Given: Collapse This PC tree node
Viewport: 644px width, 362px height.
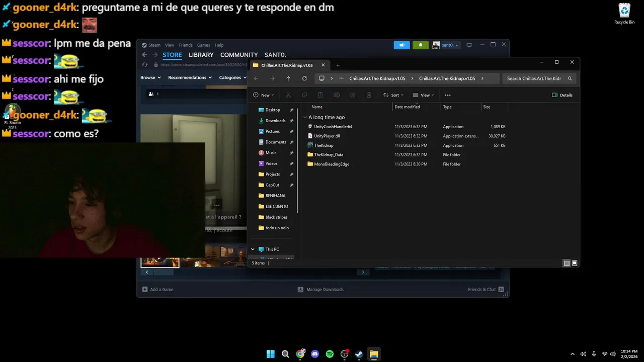Looking at the screenshot, I should (253, 249).
